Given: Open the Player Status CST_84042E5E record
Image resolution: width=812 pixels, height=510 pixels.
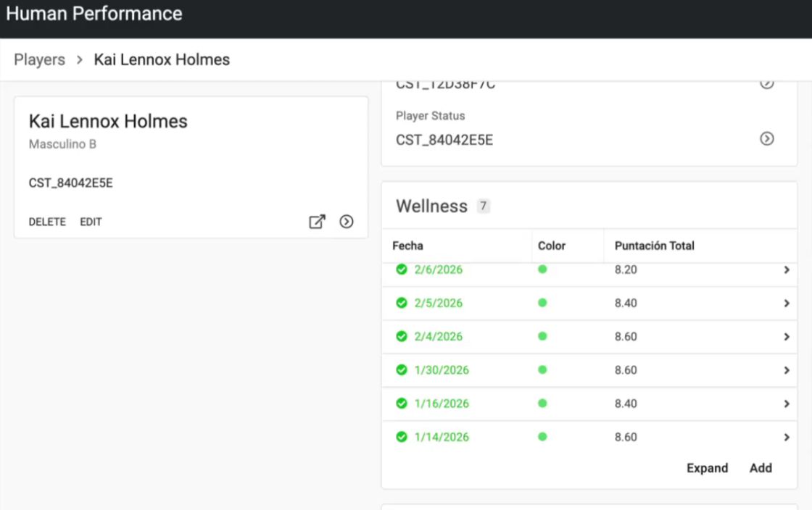Looking at the screenshot, I should point(766,138).
